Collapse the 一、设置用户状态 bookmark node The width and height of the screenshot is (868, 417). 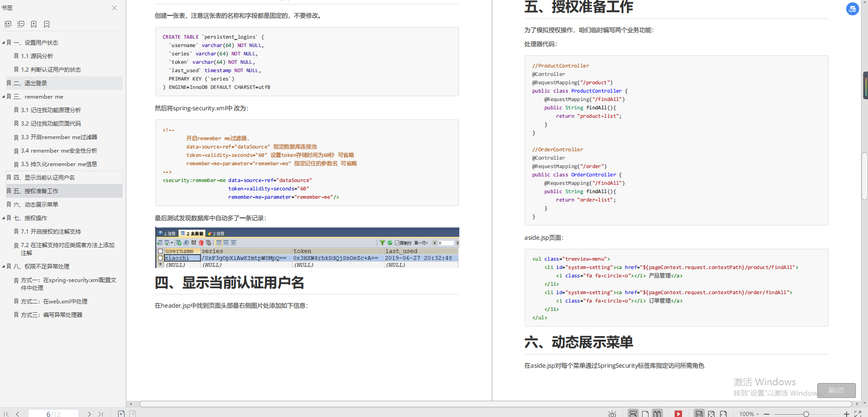3,43
